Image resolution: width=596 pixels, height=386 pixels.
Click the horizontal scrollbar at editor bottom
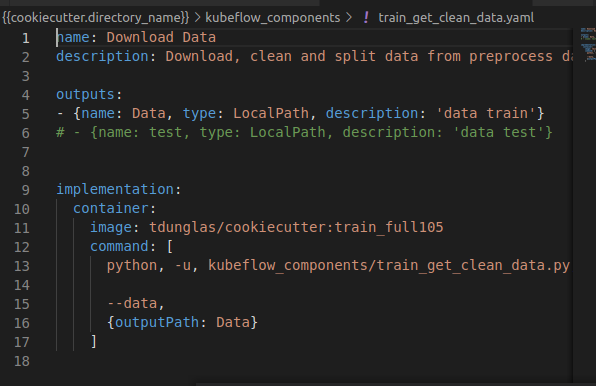(384, 384)
